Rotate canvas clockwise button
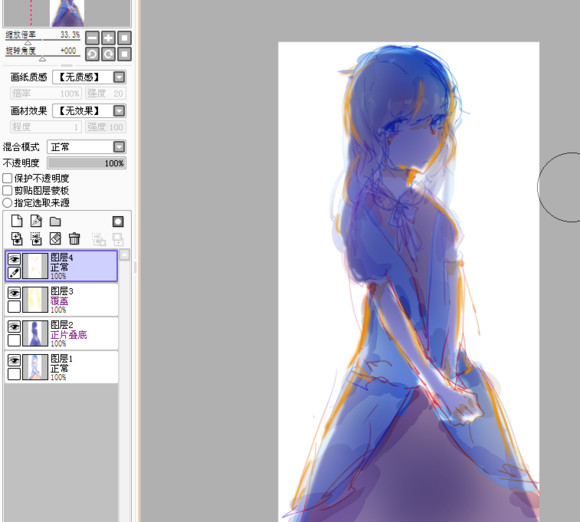 (108, 54)
